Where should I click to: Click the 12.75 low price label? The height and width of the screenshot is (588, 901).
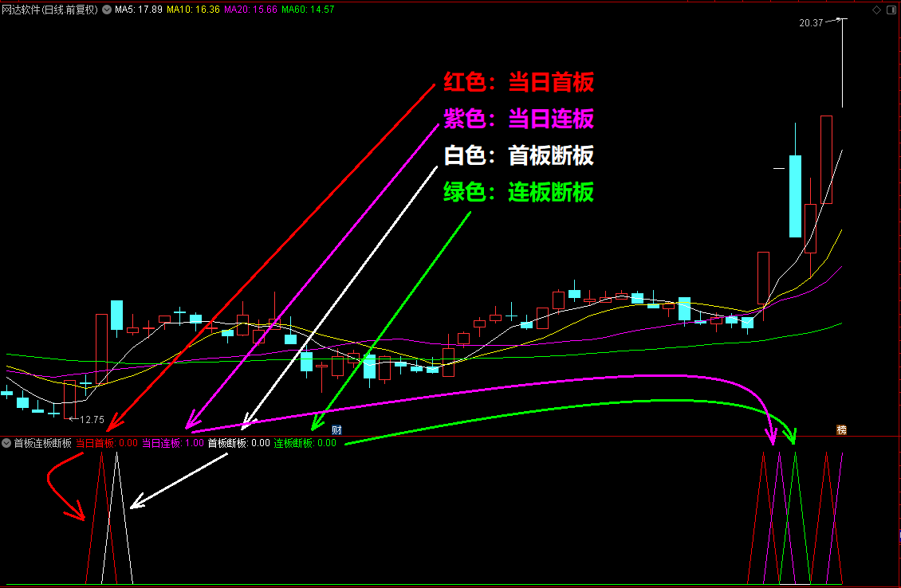coord(92,420)
